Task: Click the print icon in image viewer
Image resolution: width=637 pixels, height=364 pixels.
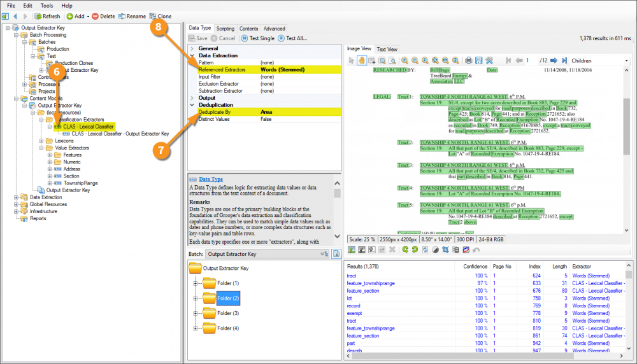Action: click(468, 60)
